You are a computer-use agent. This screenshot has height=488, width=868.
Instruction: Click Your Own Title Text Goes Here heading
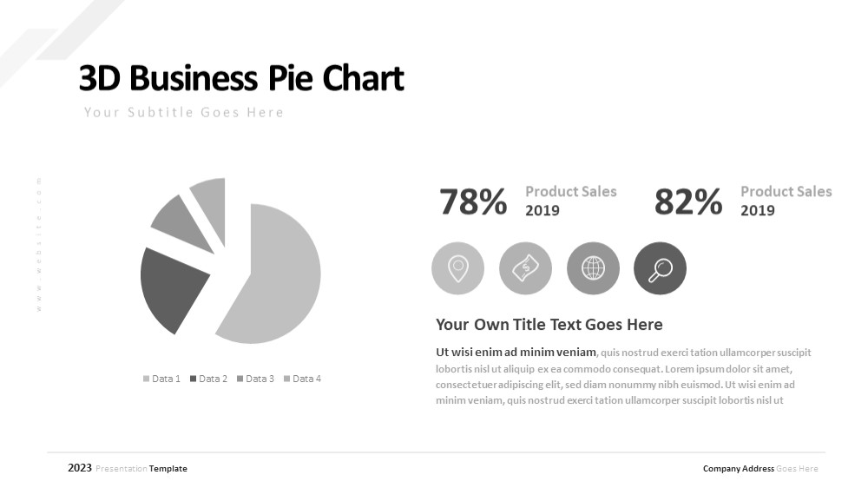tap(549, 325)
